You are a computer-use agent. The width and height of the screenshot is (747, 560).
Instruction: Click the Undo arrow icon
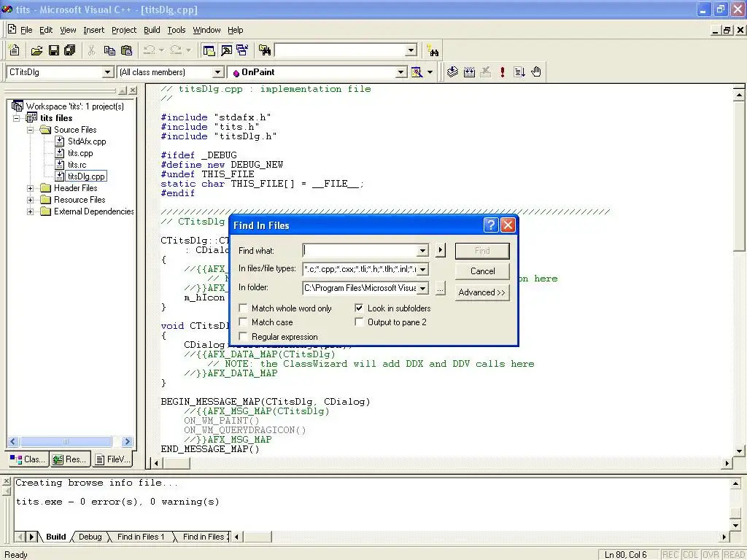[x=149, y=50]
